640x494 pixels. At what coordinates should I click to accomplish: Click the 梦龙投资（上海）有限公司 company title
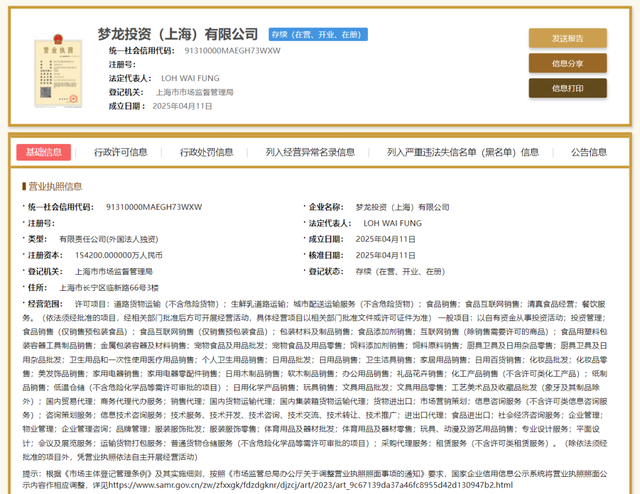[178, 34]
